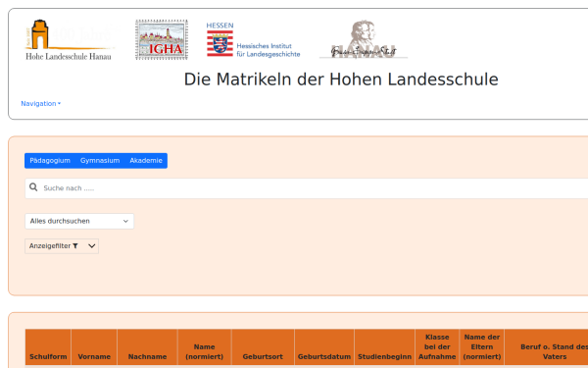Click the filter funnel icon in Anzeigefilter
Image resolution: width=588 pixels, height=368 pixels.
[x=75, y=246]
